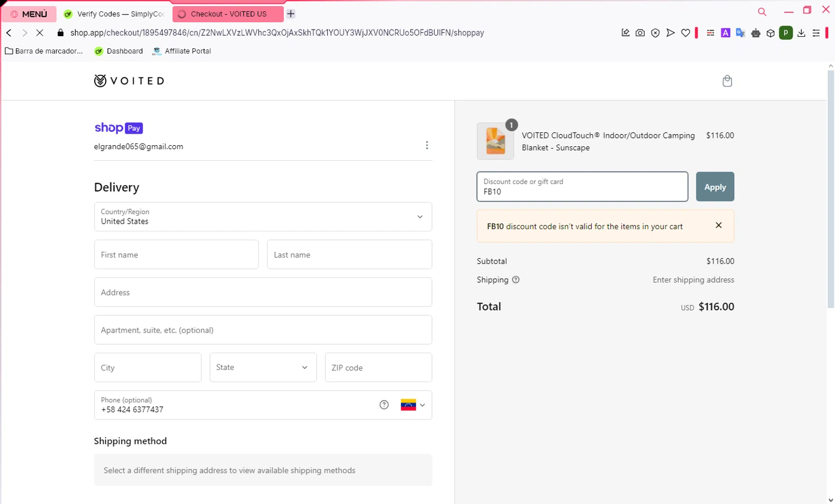Image resolution: width=835 pixels, height=504 pixels.
Task: Open the purple A extension
Action: pyautogui.click(x=725, y=33)
